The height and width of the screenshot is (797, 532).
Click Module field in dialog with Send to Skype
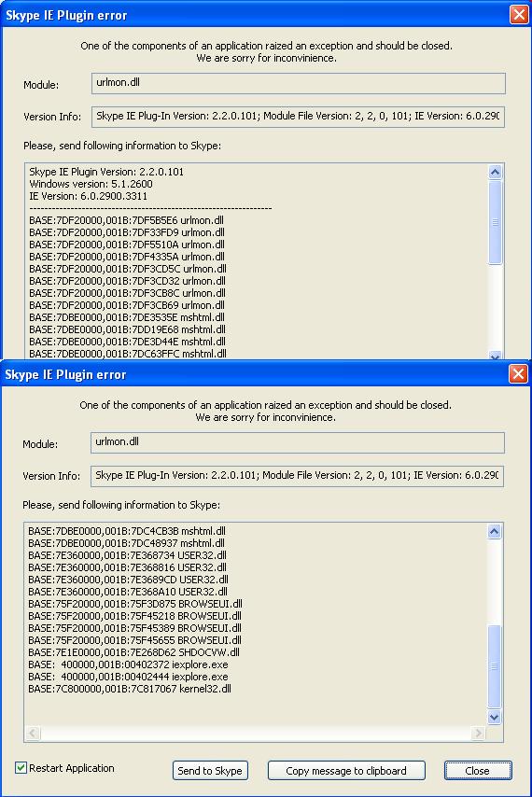pos(298,442)
